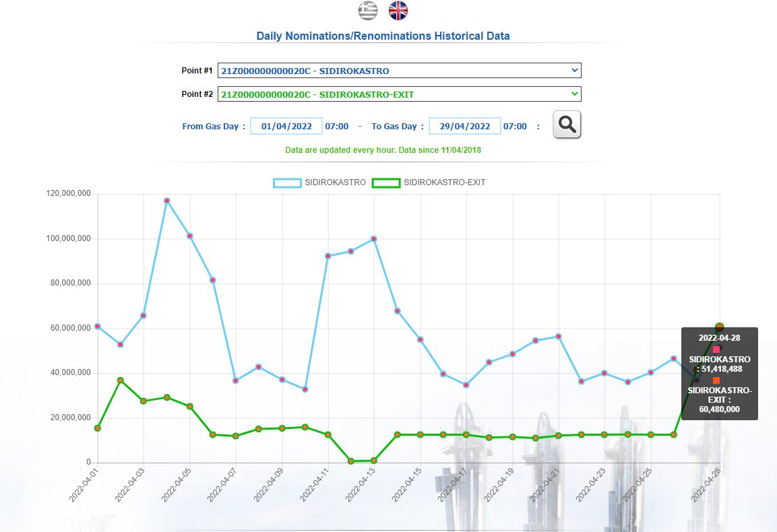This screenshot has height=532, width=777.
Task: Select the green line point on 2022-04-02
Action: 121,380
